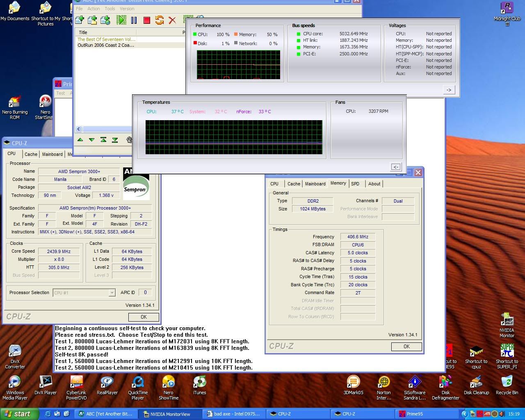Viewport: 525px width, 420px height.
Task: Open My Documents desktop icon
Action: click(x=15, y=11)
